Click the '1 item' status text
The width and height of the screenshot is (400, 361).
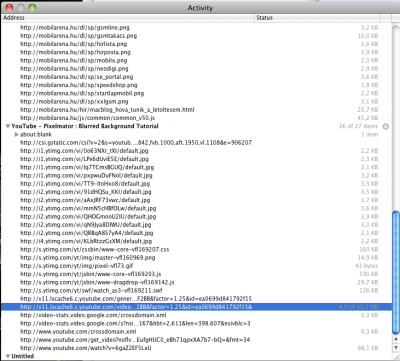coord(370,134)
